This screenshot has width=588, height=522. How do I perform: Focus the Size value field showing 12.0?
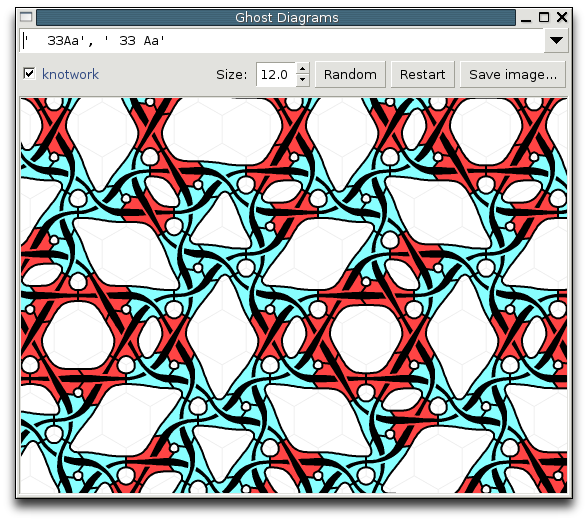(276, 75)
